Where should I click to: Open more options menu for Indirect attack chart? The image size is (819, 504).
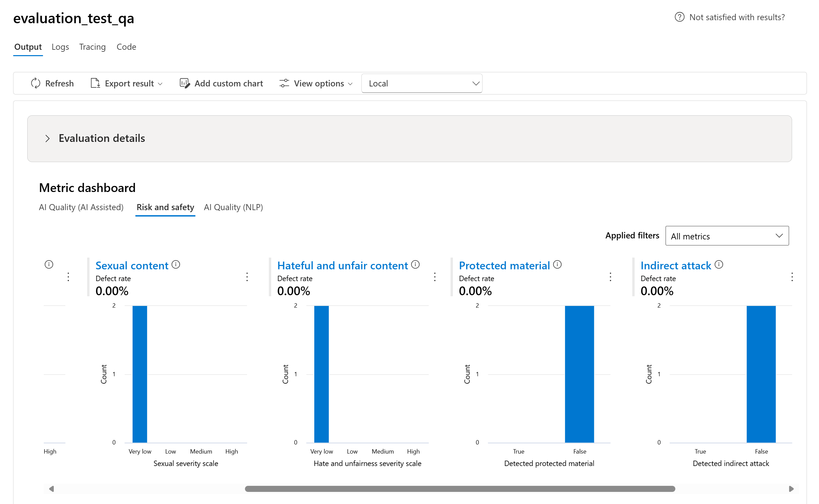[792, 277]
